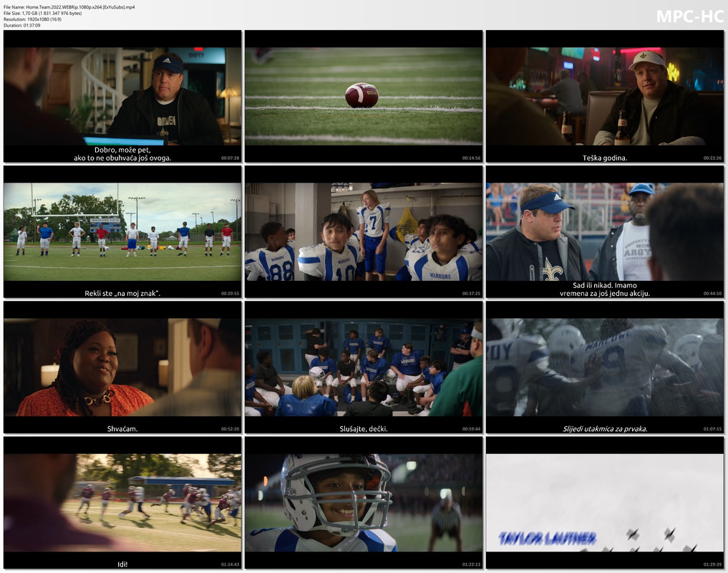
Task: Click subtitle "Sad ili nikad. Imamo"
Action: (x=604, y=285)
